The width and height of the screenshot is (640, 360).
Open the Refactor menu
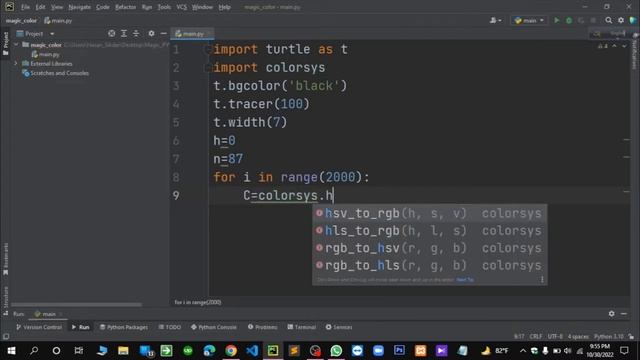pos(125,7)
